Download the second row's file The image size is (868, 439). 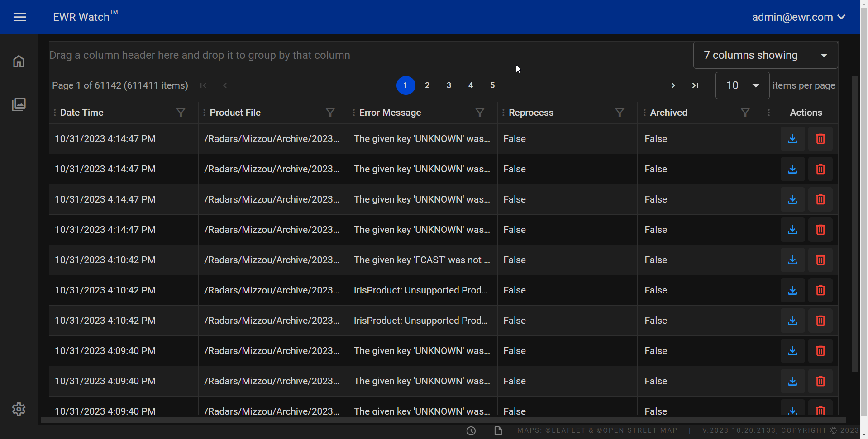[792, 169]
